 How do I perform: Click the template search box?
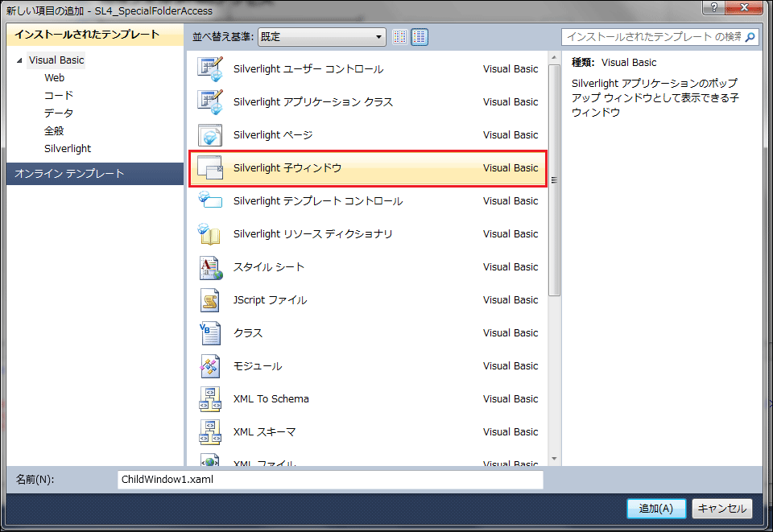point(659,37)
